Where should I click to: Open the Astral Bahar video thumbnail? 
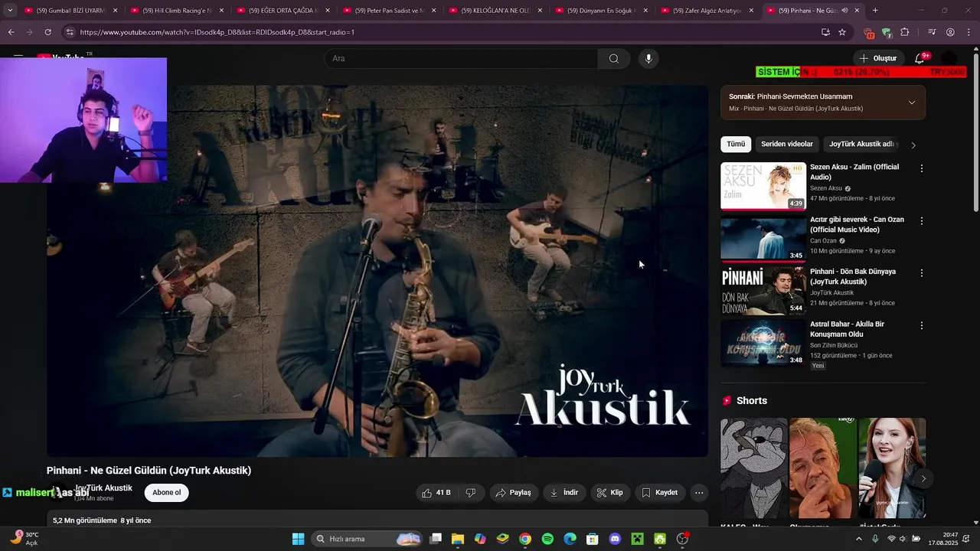point(763,343)
